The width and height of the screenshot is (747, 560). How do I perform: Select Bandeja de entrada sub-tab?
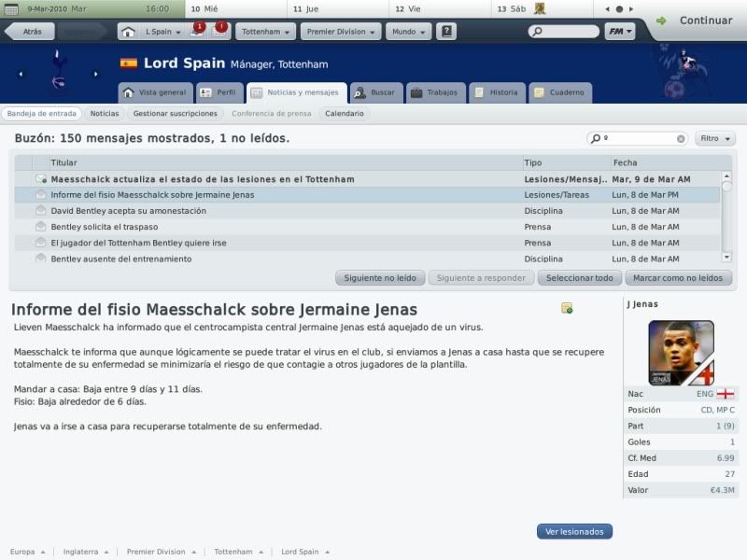(41, 114)
